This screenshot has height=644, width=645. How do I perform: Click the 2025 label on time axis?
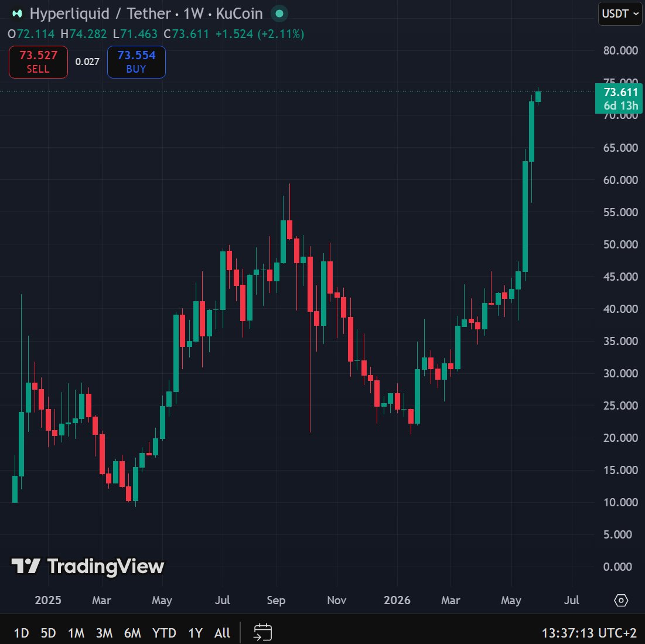47,601
